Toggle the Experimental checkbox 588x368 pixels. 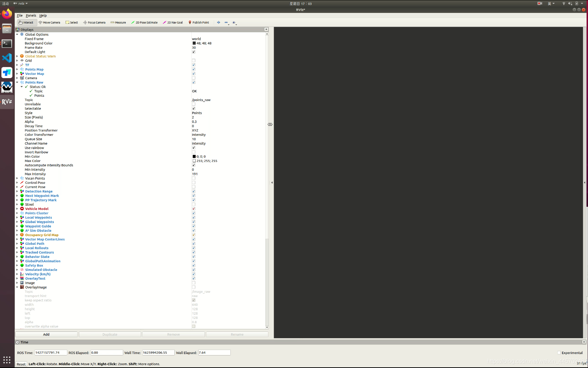click(x=559, y=353)
